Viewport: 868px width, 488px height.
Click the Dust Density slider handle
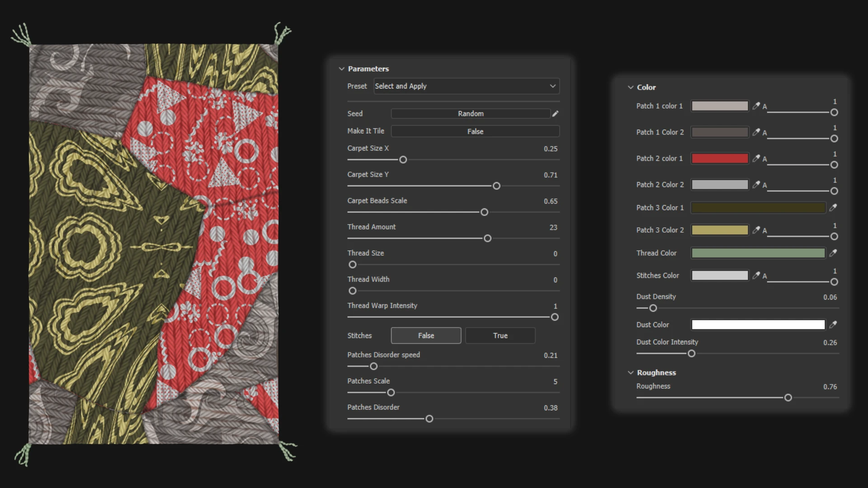pos(653,308)
